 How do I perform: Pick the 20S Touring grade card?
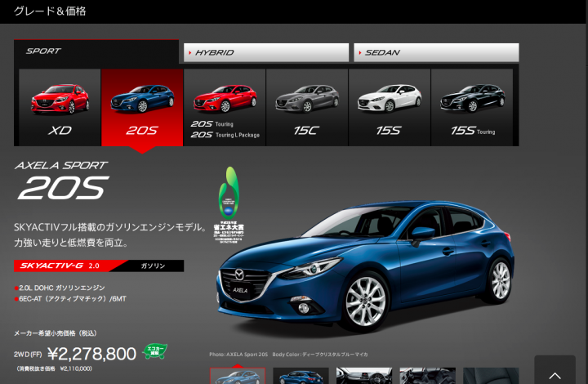225,107
